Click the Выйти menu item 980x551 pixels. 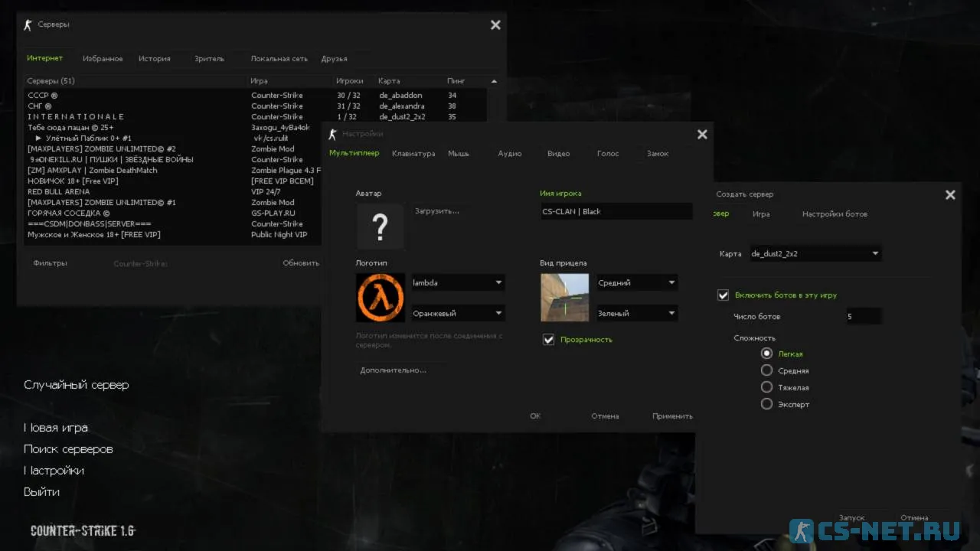tap(41, 492)
